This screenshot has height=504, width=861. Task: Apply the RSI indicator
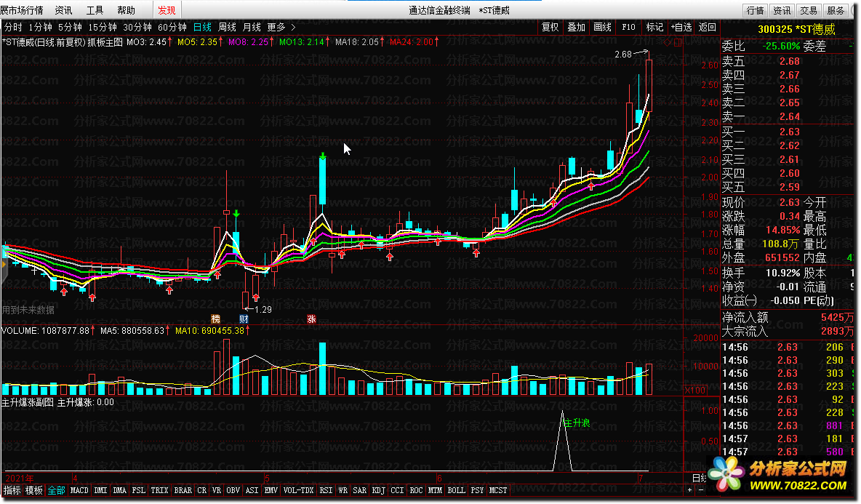(x=327, y=490)
